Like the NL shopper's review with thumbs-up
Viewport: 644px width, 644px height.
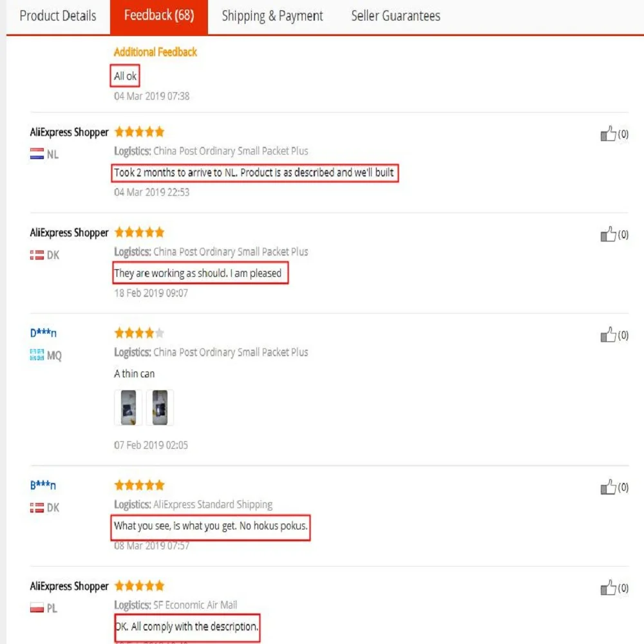(609, 133)
